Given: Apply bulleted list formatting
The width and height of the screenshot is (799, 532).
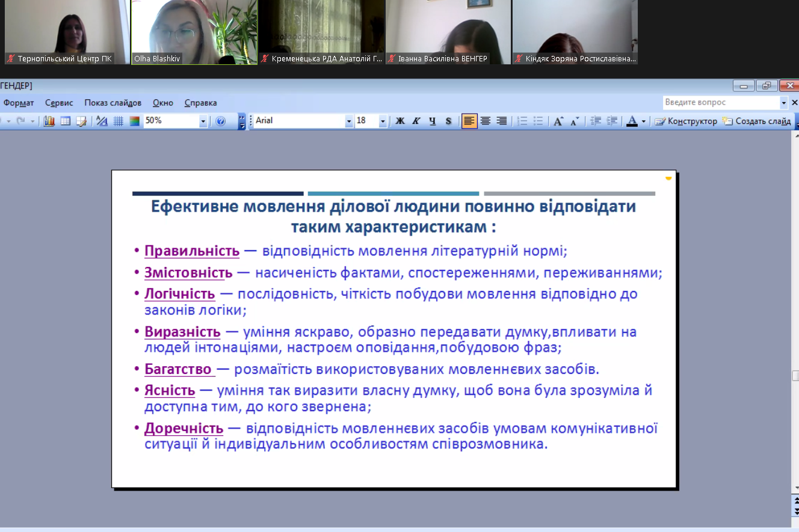Looking at the screenshot, I should pyautogui.click(x=538, y=121).
